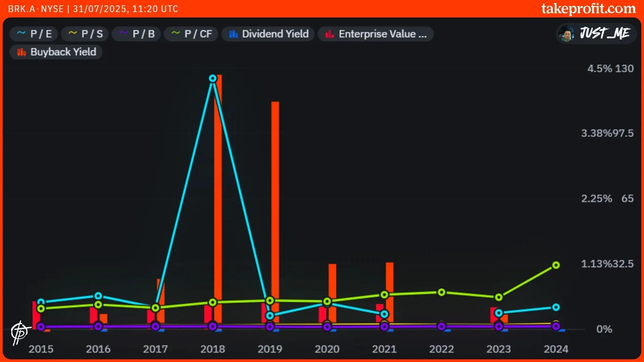Toggle the P/B series legend chip

(x=136, y=34)
